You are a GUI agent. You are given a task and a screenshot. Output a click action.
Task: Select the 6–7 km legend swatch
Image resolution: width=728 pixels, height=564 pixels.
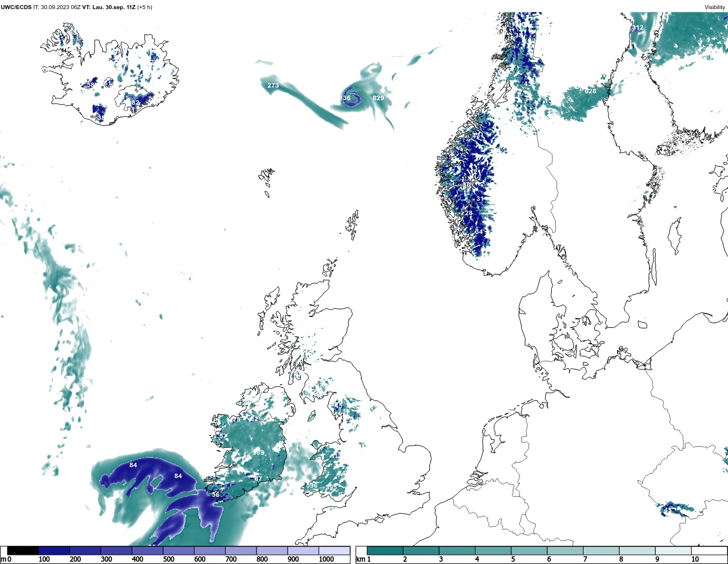[565, 551]
